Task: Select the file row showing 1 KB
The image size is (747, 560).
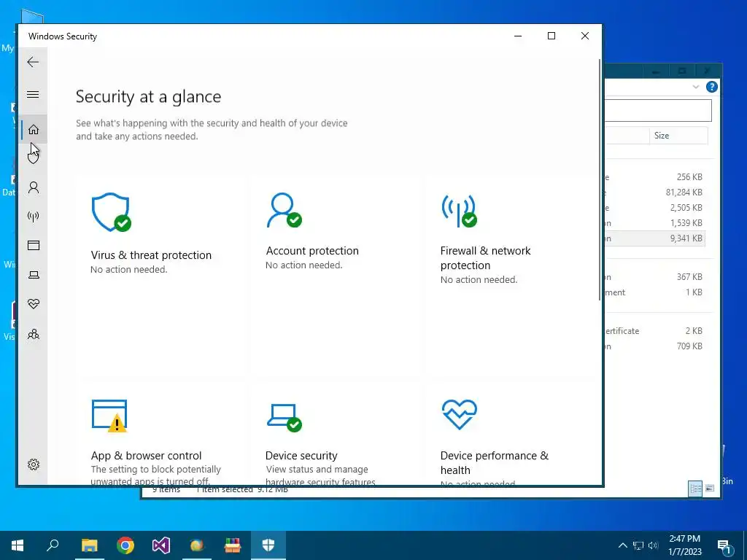Action: 655,292
